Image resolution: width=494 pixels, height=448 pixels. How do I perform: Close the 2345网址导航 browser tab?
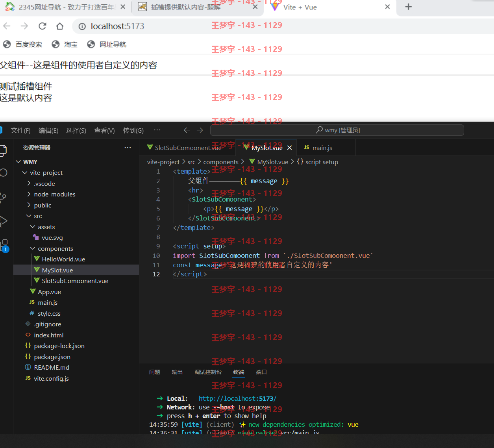(123, 7)
